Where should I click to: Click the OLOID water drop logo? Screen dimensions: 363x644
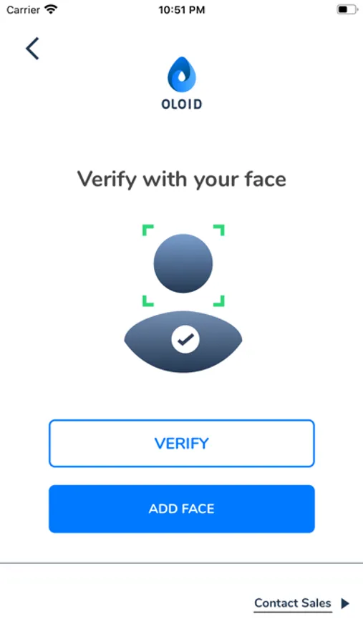182,74
